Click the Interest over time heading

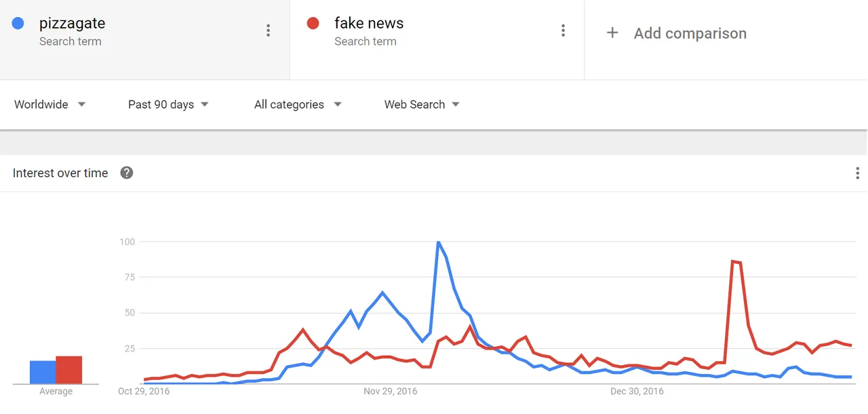coord(60,173)
